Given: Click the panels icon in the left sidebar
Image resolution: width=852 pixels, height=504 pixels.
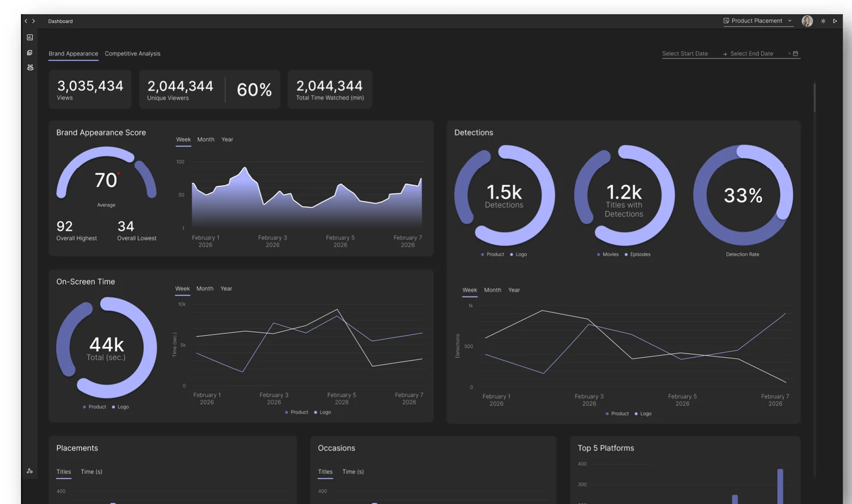Looking at the screenshot, I should (x=30, y=52).
